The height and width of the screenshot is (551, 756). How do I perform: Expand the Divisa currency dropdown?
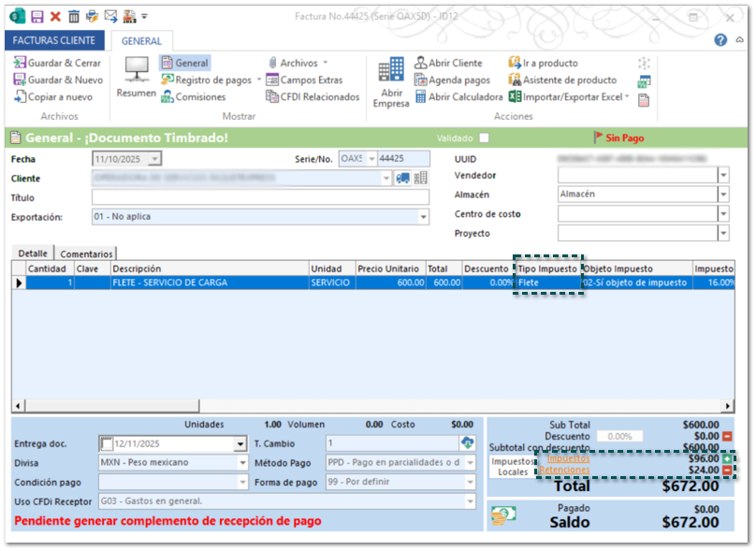coord(242,463)
